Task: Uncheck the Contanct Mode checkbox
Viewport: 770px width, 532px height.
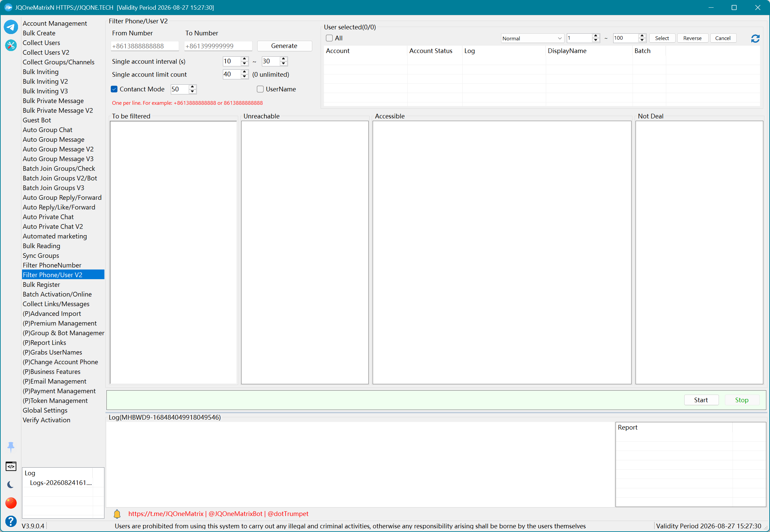Action: tap(114, 89)
